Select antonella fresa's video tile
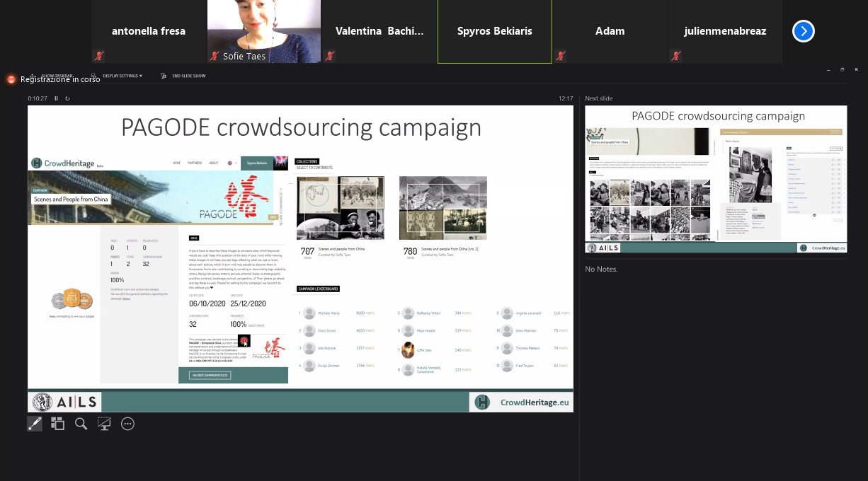 [x=149, y=32]
